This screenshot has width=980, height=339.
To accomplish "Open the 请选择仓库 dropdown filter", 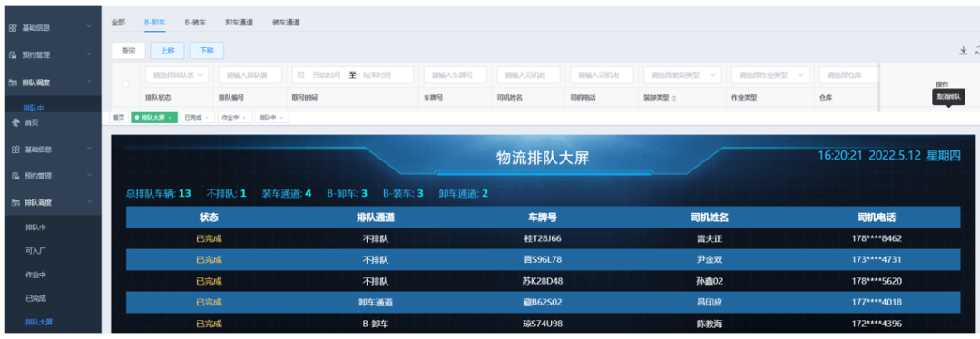I will click(849, 75).
